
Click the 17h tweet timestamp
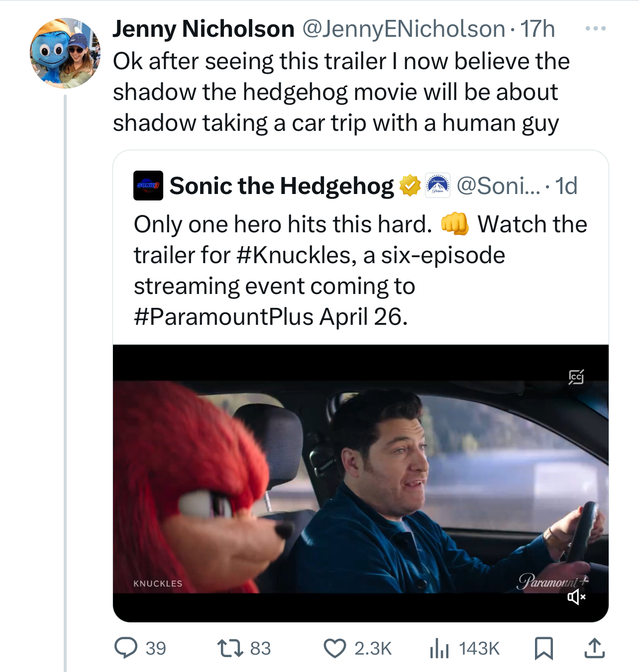coord(537,29)
